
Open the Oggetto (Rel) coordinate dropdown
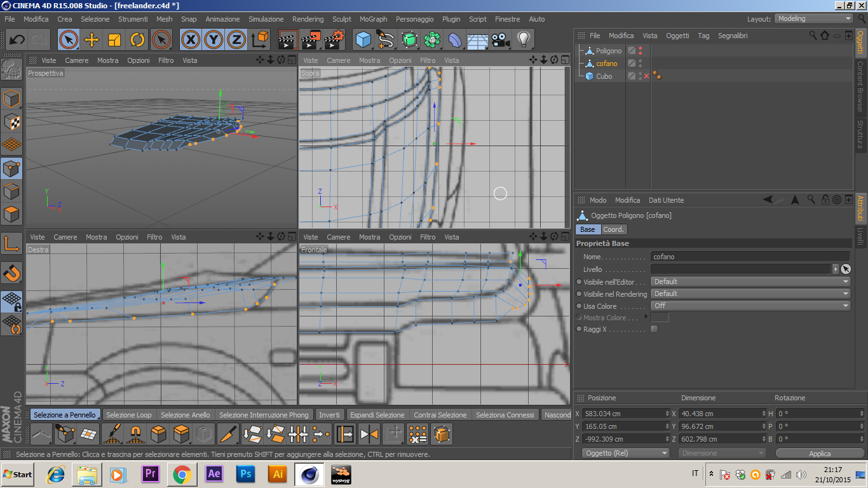(x=626, y=453)
